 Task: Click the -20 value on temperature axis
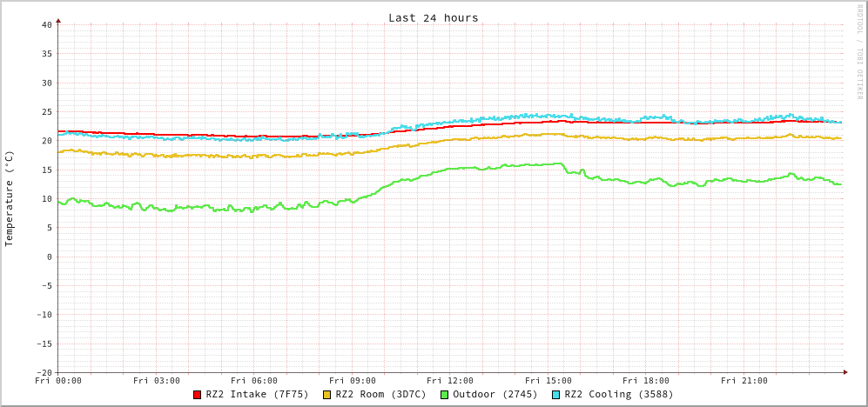[44, 372]
